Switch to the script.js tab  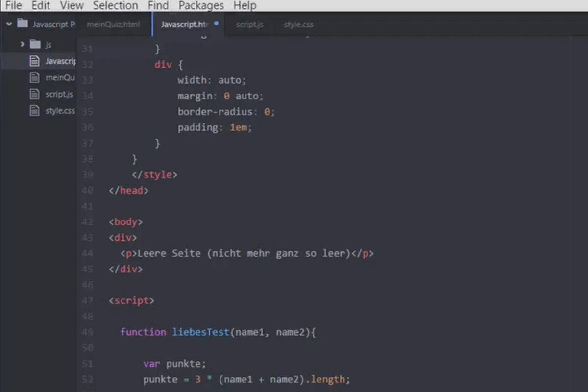click(x=249, y=24)
